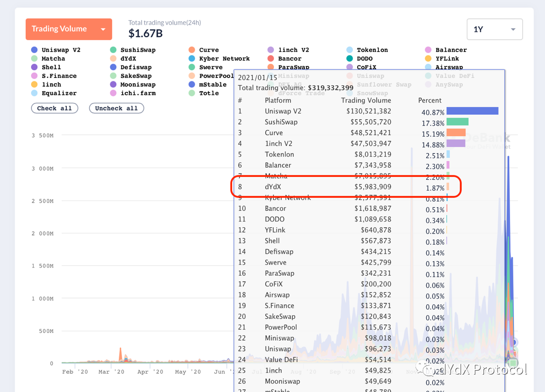Click the 1inch V2 legend dot
The width and height of the screenshot is (545, 392).
271,50
